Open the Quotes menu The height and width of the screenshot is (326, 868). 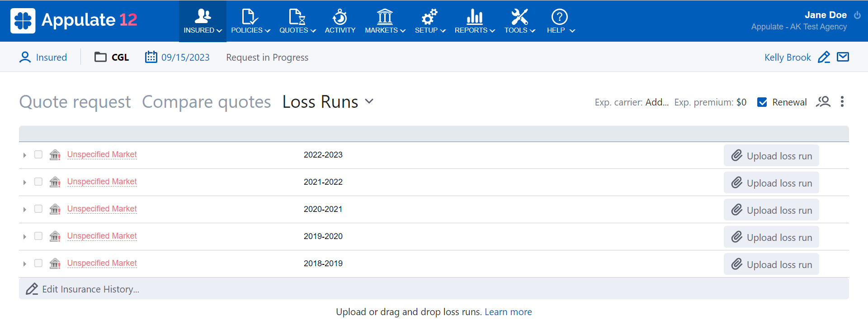[297, 21]
